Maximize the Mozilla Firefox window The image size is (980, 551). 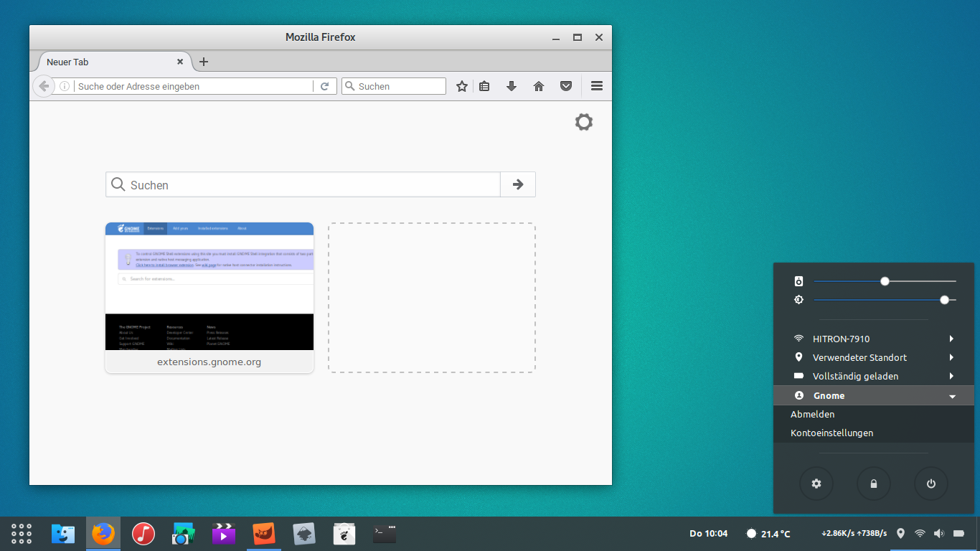577,37
